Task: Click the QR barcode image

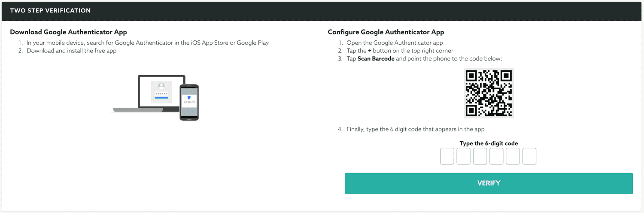Action: [x=489, y=93]
